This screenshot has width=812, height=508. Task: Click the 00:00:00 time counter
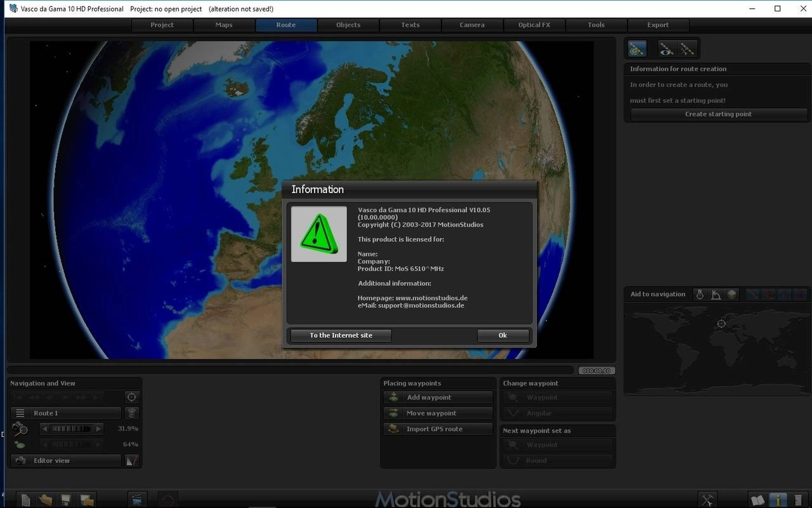(597, 370)
